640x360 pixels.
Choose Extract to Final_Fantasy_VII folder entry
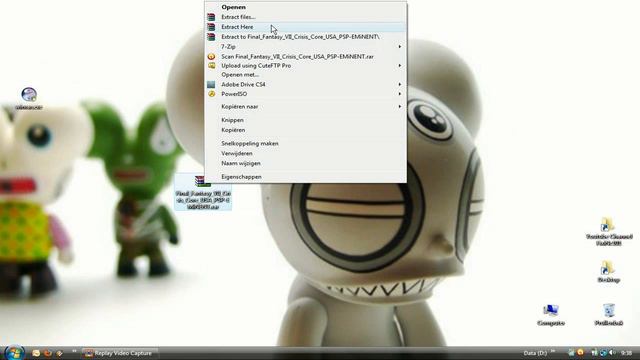pos(305,37)
